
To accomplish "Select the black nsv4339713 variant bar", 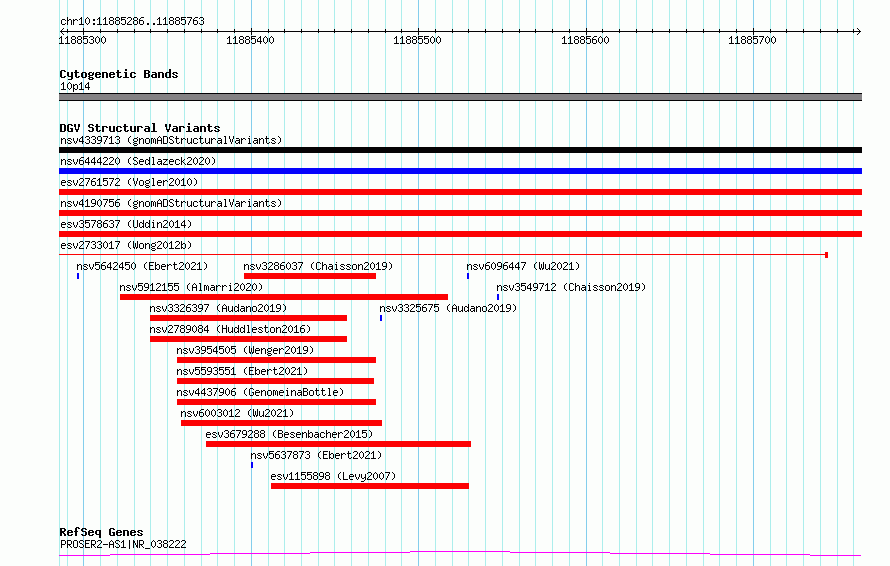I will coord(460,150).
